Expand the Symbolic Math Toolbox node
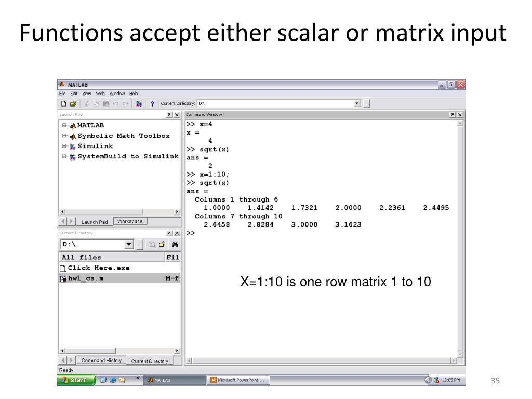The image size is (532, 399). point(64,136)
